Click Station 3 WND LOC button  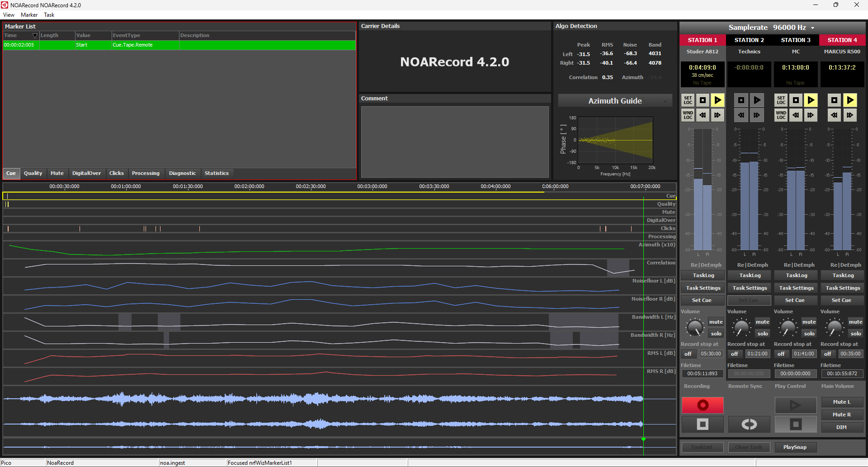point(781,115)
